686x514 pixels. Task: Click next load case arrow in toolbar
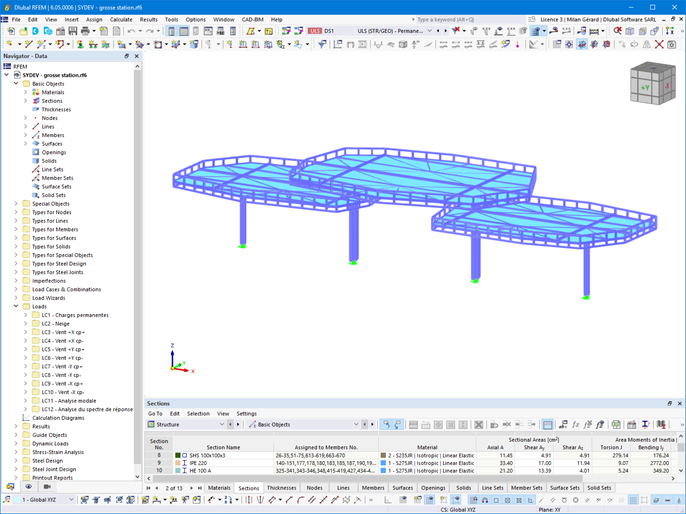pos(445,31)
